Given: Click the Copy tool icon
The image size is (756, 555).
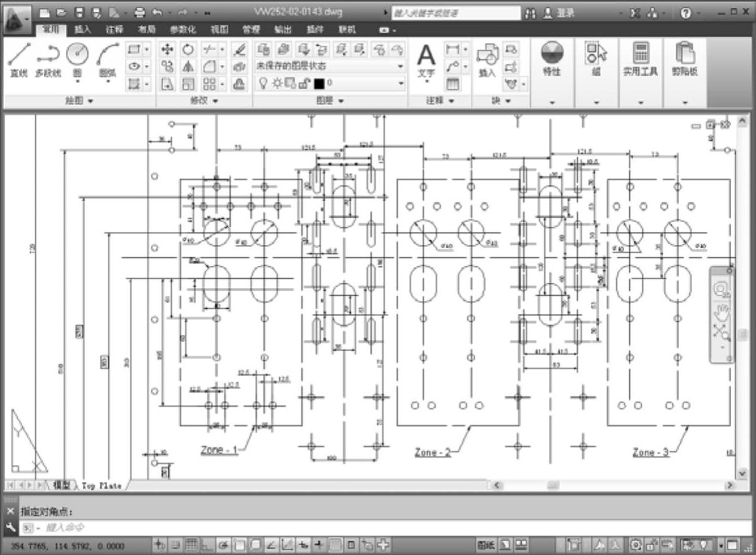Looking at the screenshot, I should pyautogui.click(x=167, y=67).
